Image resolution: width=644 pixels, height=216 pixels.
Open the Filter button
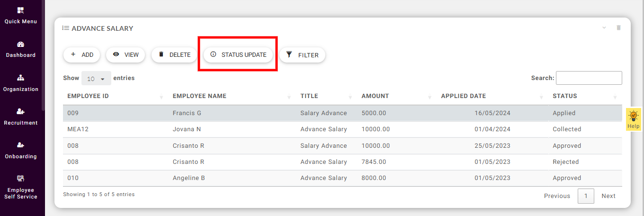(302, 55)
